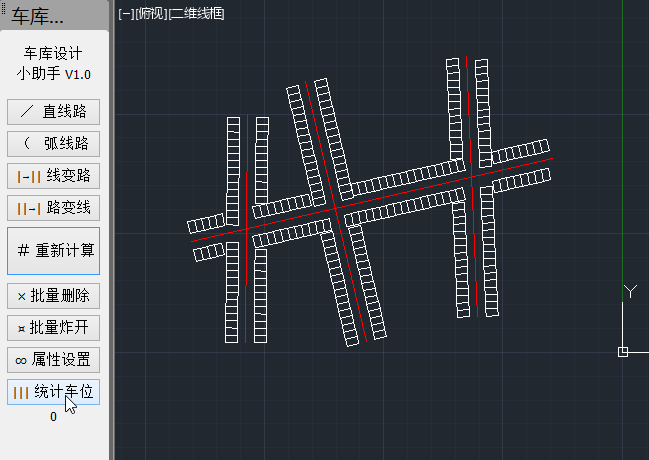Click the 批量删除 batch delete button

pyautogui.click(x=53, y=296)
